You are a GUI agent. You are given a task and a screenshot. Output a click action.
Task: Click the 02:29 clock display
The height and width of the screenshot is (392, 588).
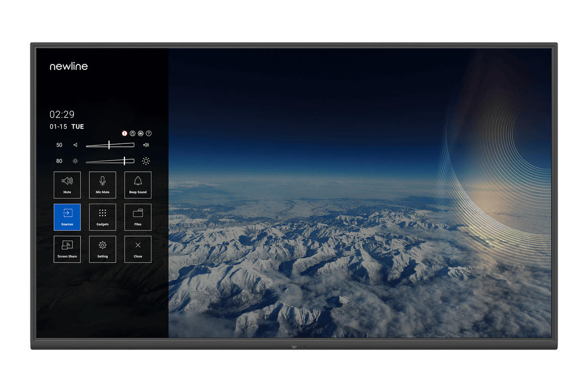pyautogui.click(x=62, y=115)
